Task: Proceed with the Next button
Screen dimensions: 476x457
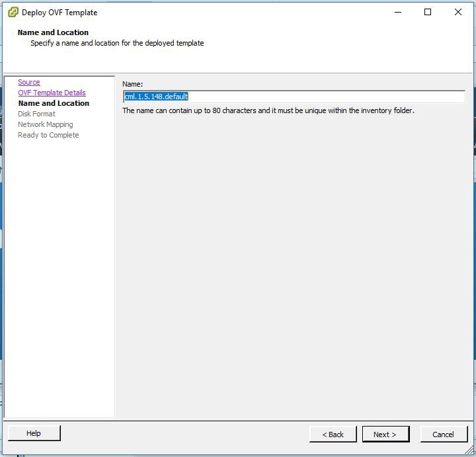Action: pyautogui.click(x=385, y=435)
